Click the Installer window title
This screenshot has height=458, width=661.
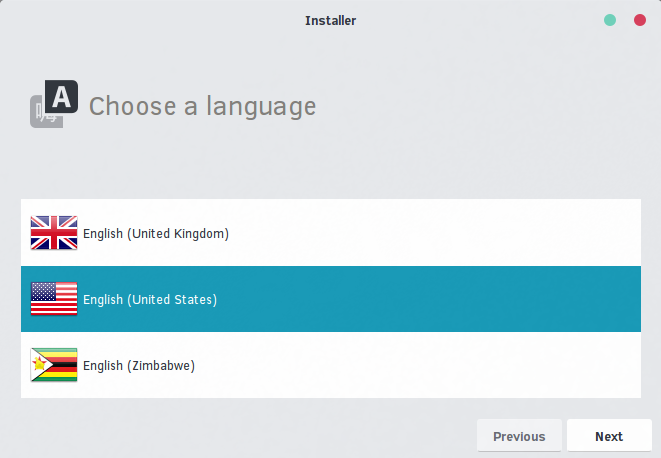point(330,20)
